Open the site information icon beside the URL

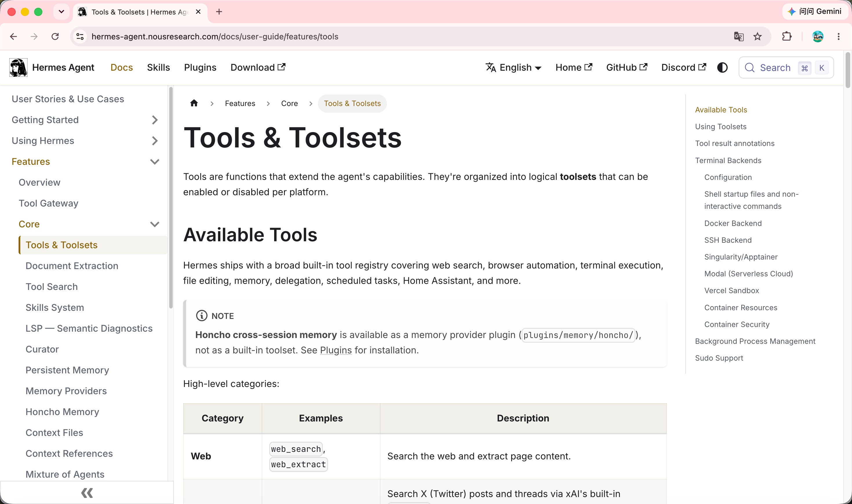pos(80,36)
